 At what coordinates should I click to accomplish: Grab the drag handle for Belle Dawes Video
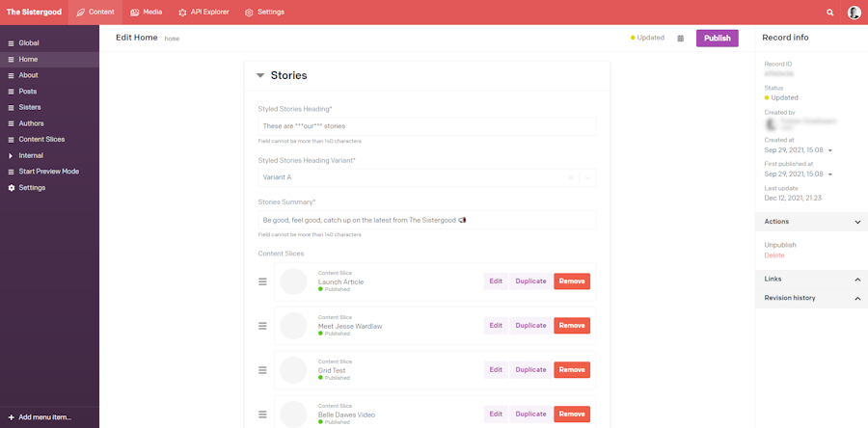coord(263,415)
